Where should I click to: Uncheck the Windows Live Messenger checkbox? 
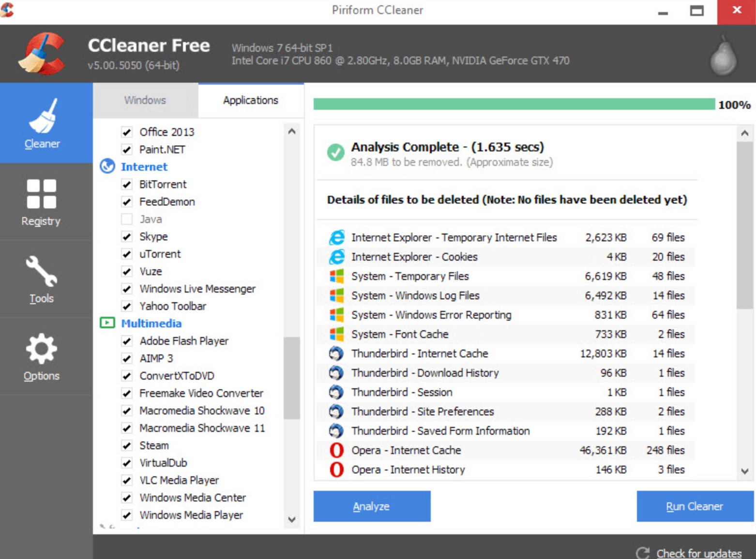pos(127,289)
